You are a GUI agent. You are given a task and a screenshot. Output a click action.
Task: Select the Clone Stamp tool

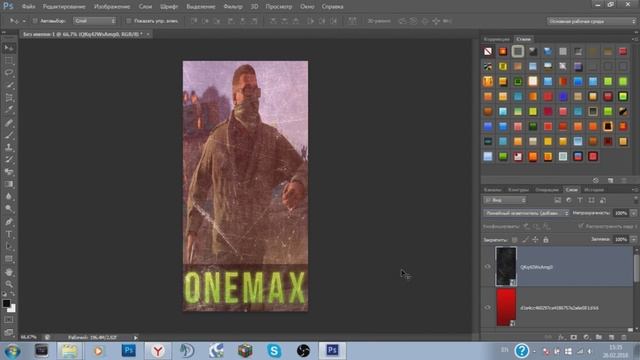coord(9,147)
